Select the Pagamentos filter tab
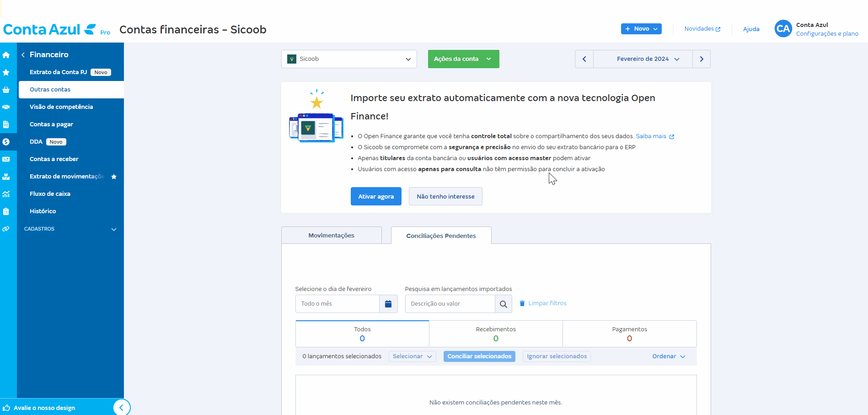This screenshot has width=868, height=415. point(629,334)
